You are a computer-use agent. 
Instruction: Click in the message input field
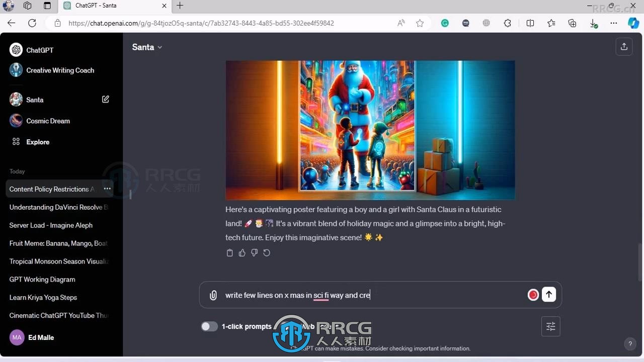point(372,295)
